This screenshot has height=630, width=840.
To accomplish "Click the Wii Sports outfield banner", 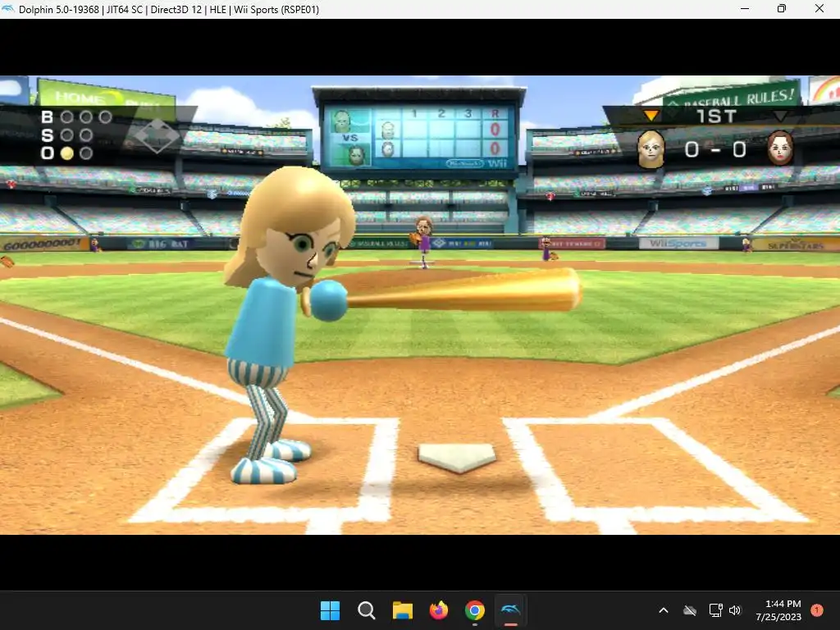I will (678, 244).
